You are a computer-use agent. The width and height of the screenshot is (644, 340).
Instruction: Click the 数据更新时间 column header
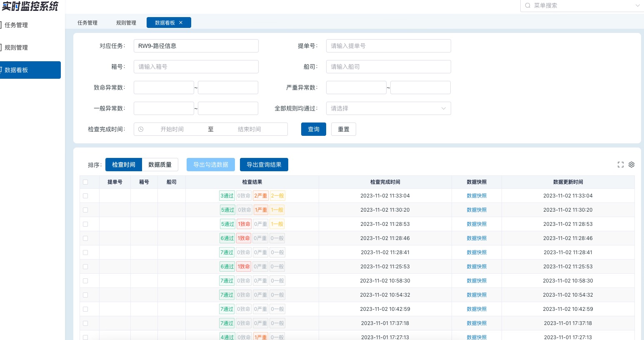(x=568, y=182)
